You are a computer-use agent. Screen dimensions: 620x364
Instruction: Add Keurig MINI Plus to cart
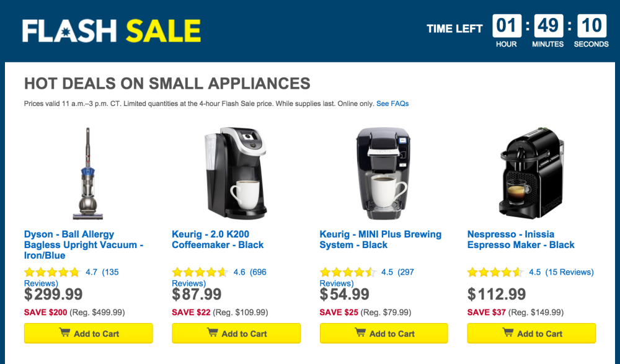[x=384, y=334]
